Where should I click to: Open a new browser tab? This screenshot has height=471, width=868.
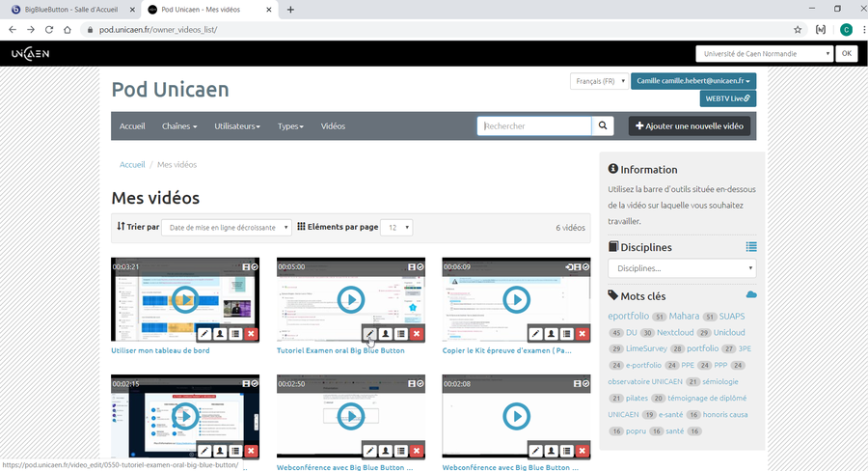point(290,10)
